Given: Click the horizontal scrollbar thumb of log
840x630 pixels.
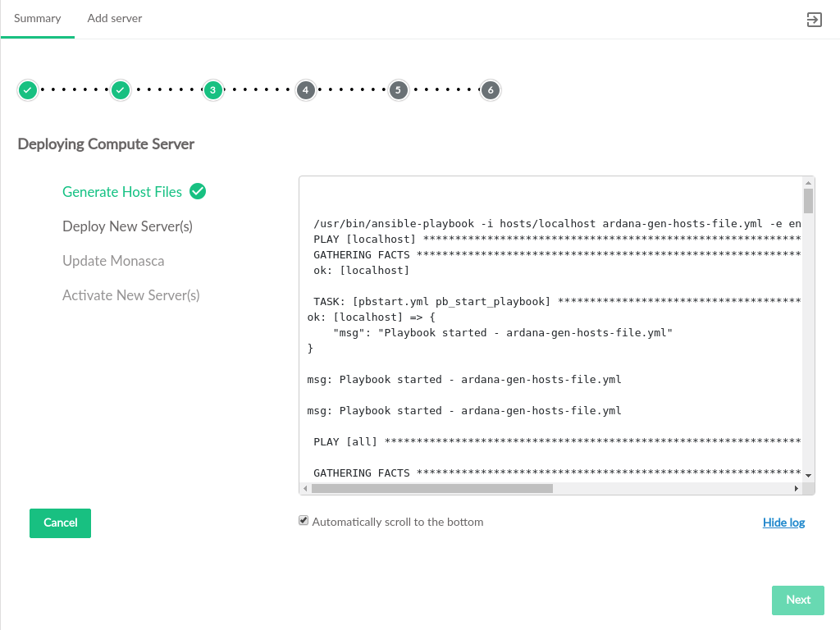Looking at the screenshot, I should 431,488.
